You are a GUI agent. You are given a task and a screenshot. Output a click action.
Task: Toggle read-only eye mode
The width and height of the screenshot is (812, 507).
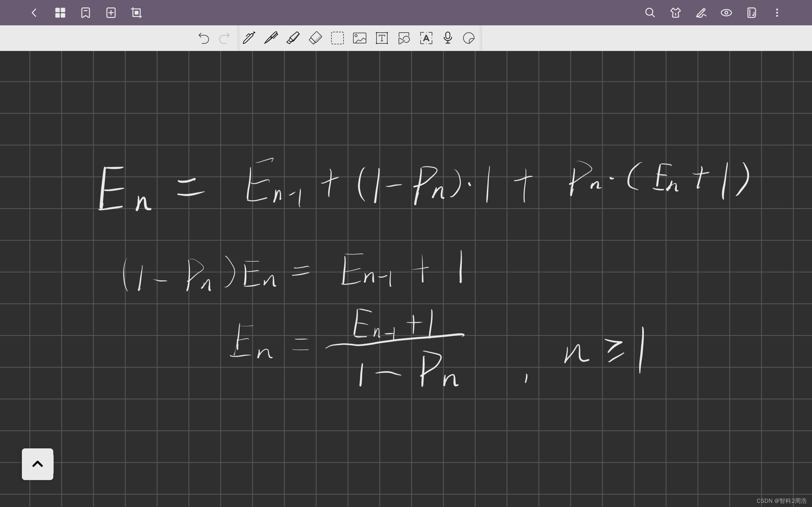pos(726,13)
